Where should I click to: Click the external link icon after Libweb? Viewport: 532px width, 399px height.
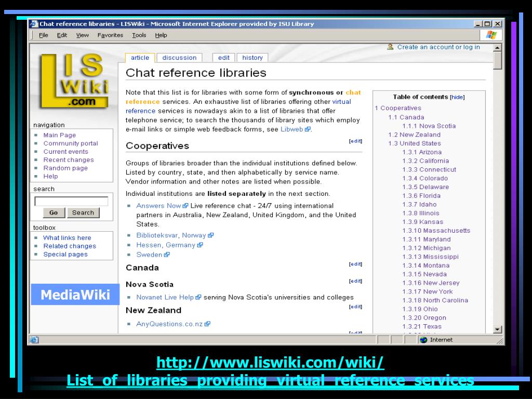[x=308, y=129]
